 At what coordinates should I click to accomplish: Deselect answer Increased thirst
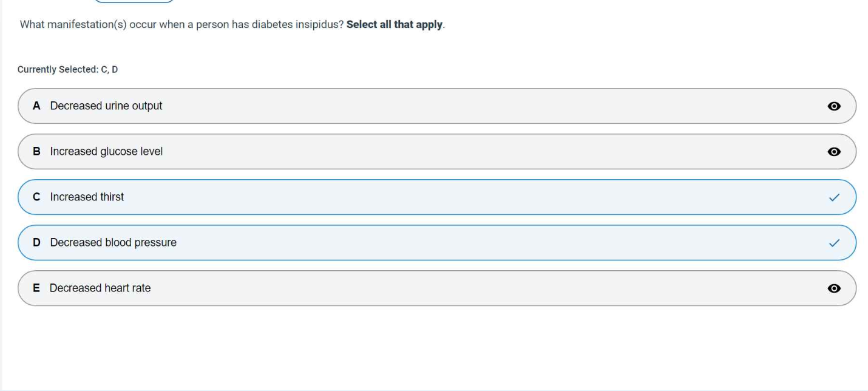coord(87,197)
